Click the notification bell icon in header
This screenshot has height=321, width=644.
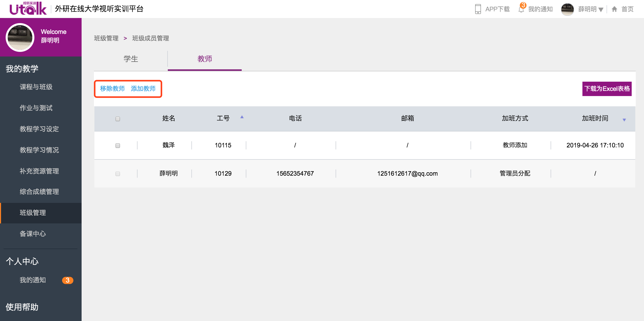click(x=521, y=10)
